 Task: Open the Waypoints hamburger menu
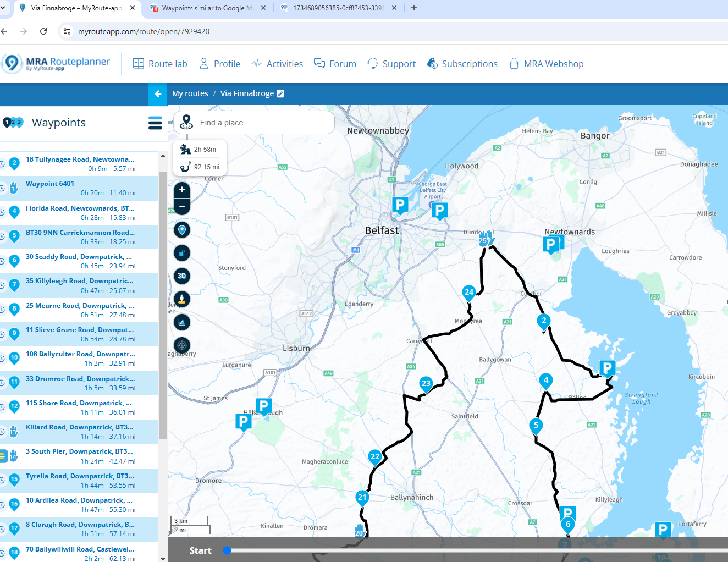155,123
